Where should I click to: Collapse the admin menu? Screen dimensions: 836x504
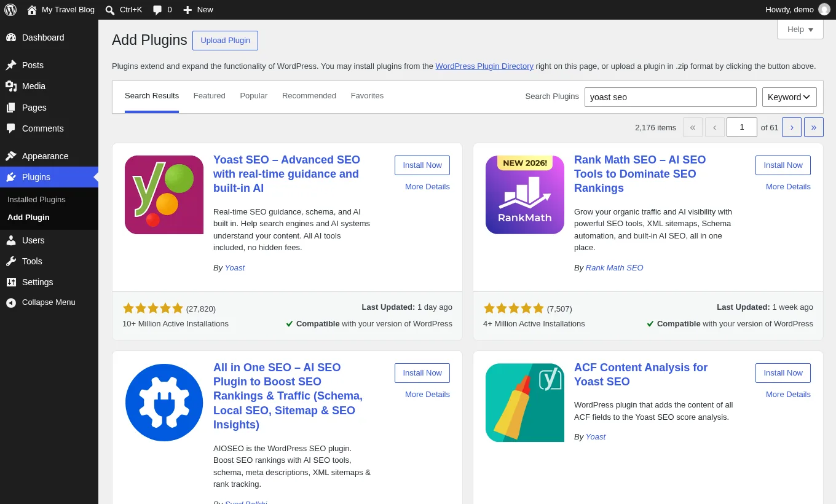click(49, 302)
